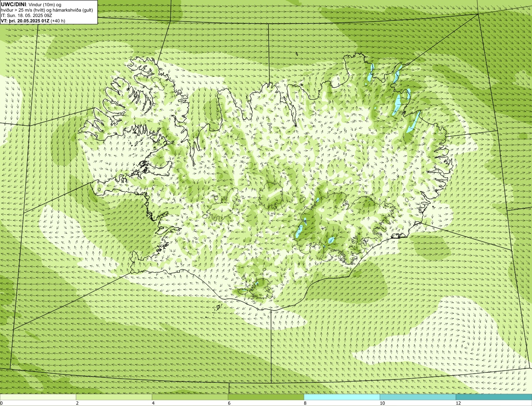The width and height of the screenshot is (532, 406).
Task: Click the colorbar tick label '10'
Action: click(382, 403)
